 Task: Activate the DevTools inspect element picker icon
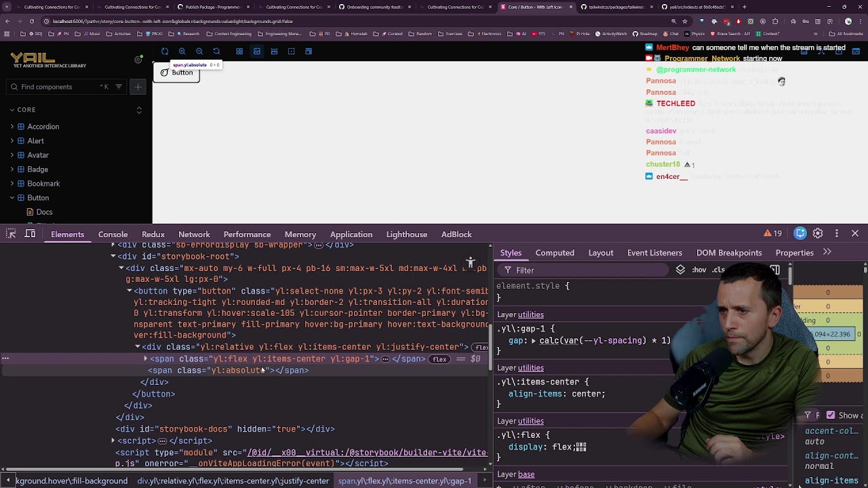point(11,234)
